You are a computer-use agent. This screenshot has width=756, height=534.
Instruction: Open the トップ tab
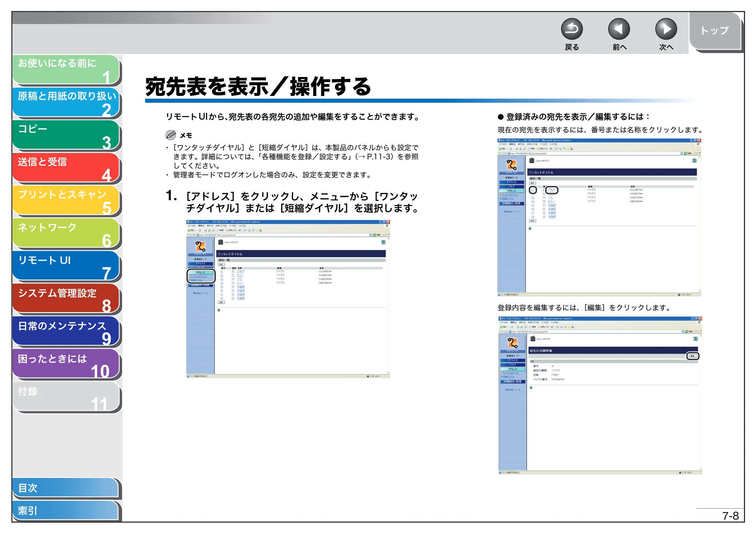[x=714, y=31]
